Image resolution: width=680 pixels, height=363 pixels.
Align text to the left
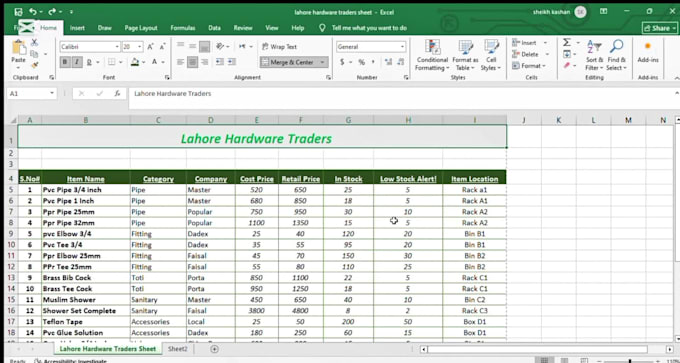click(x=180, y=62)
